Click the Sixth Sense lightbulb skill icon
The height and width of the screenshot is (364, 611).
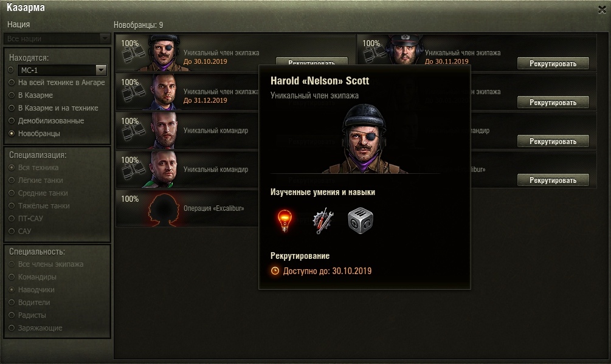(285, 221)
